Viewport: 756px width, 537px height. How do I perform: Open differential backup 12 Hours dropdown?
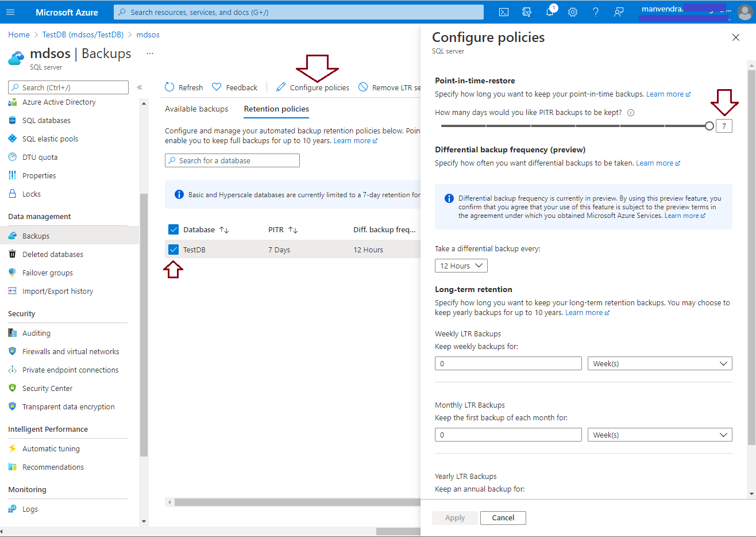(461, 266)
